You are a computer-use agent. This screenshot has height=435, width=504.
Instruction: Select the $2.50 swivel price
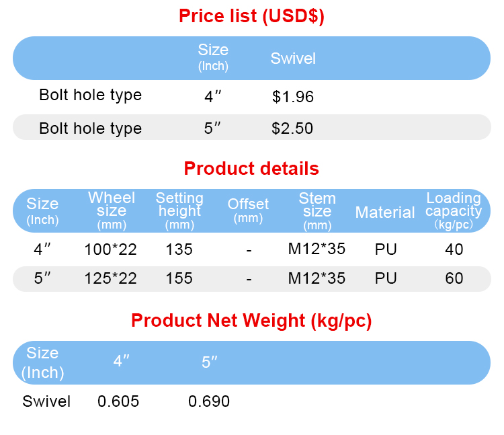tap(292, 128)
